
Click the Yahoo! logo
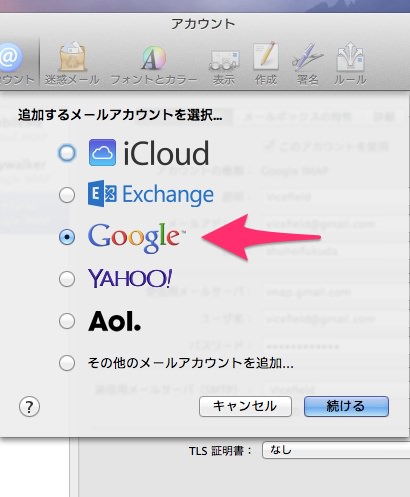(x=130, y=278)
